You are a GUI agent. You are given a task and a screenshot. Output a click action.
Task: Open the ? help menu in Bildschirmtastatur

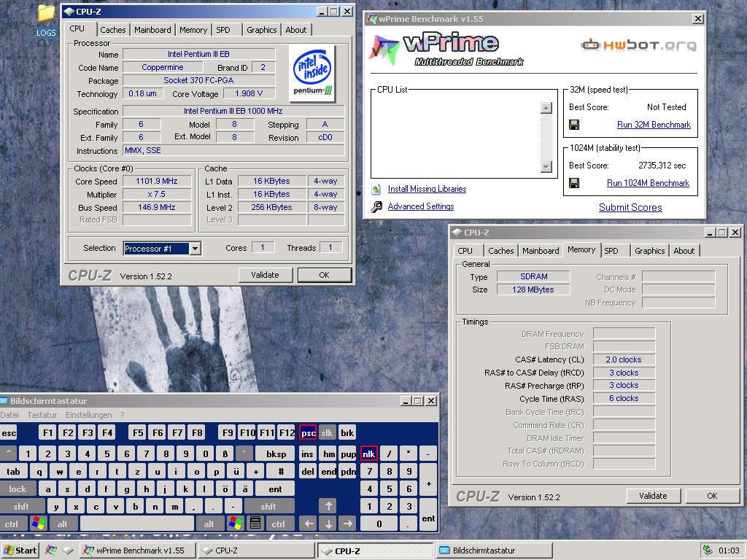click(x=123, y=415)
